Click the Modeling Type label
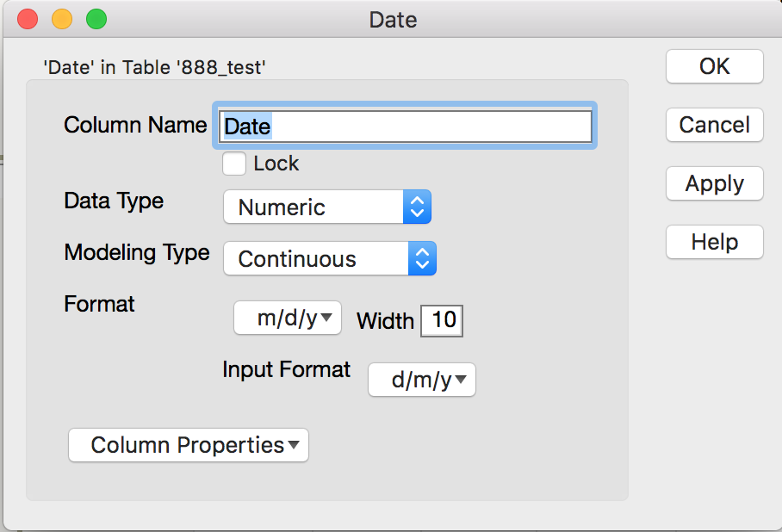Viewport: 782px width, 532px height. [137, 253]
